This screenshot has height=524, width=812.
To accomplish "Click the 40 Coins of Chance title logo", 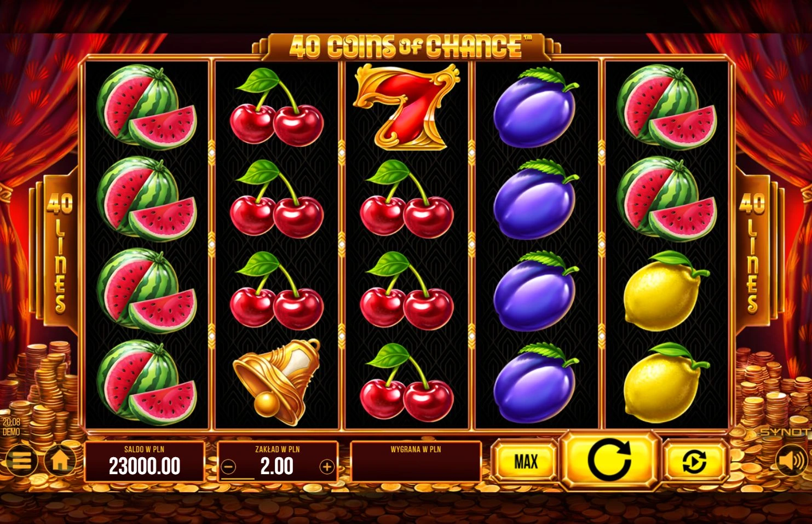I will (x=406, y=46).
